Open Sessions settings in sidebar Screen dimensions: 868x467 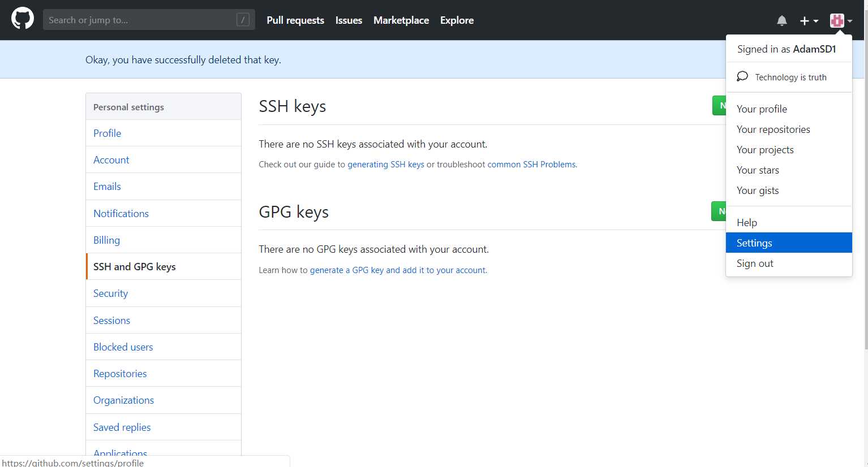[x=164, y=321]
